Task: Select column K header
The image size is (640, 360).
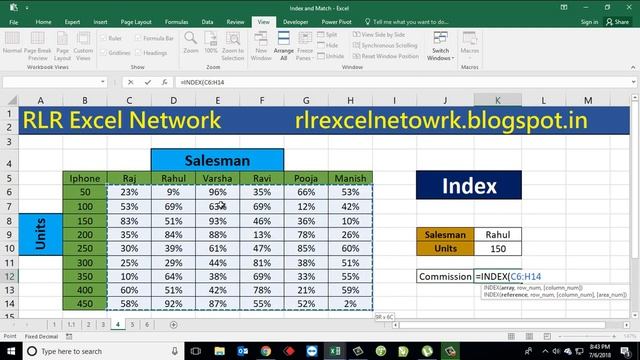Action: coord(498,100)
